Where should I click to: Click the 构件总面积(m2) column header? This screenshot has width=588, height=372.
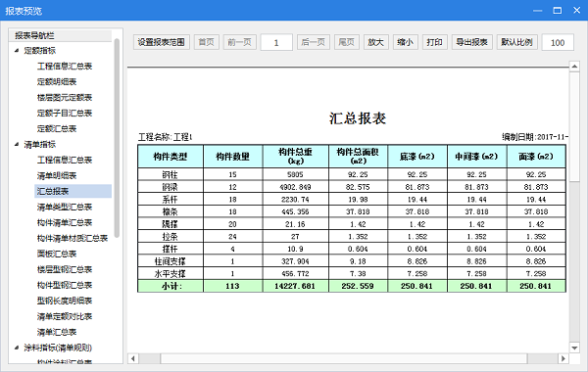click(x=358, y=157)
